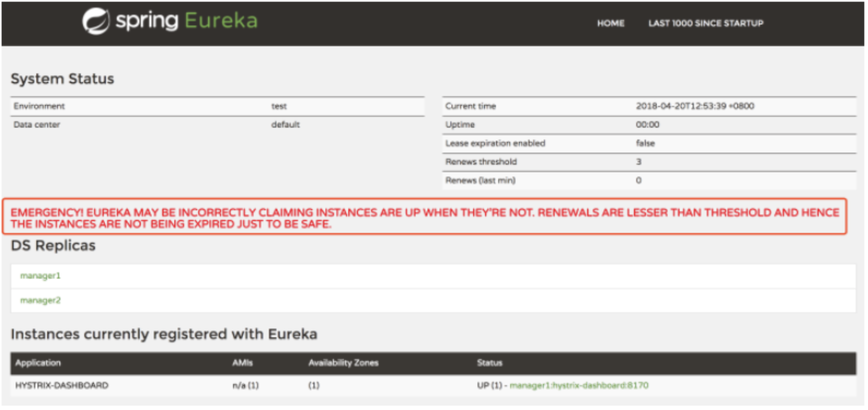This screenshot has width=868, height=410.
Task: Select the System Status heading
Action: tap(62, 79)
